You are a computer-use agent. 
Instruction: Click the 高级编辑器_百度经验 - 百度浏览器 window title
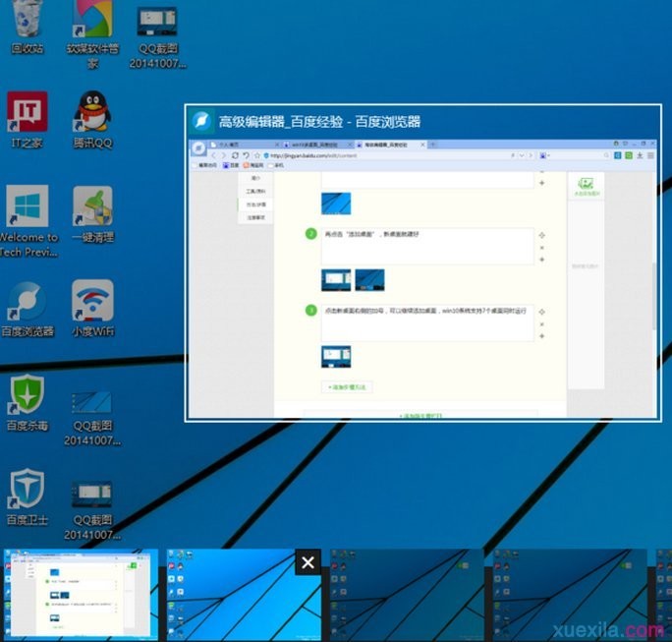[x=319, y=122]
